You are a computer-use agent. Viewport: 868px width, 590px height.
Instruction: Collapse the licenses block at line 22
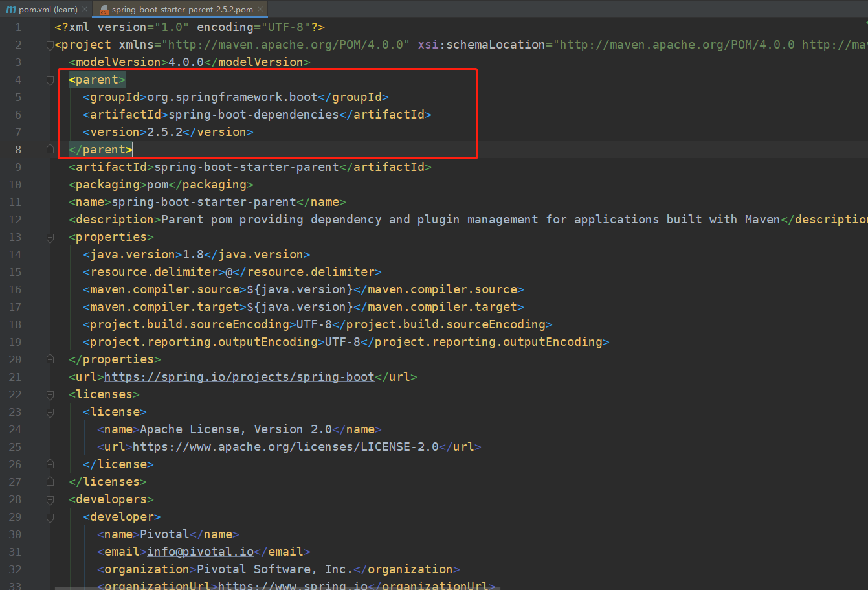pos(50,394)
